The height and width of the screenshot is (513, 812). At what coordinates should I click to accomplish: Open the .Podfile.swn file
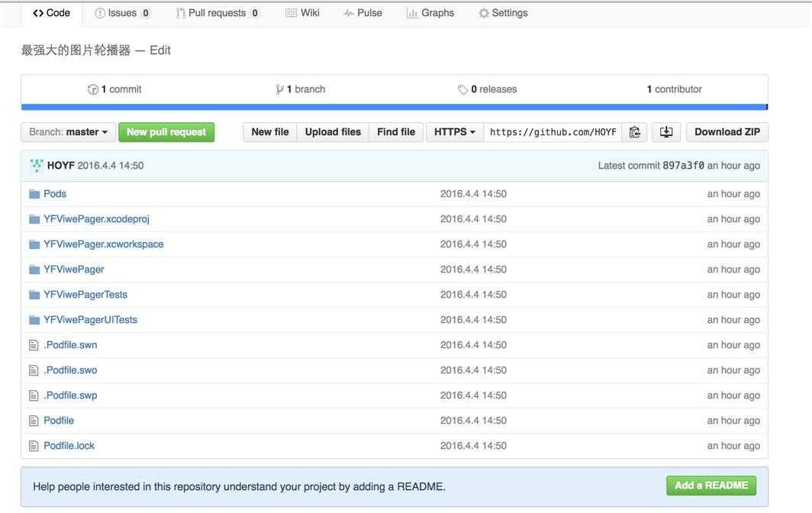[x=70, y=345]
